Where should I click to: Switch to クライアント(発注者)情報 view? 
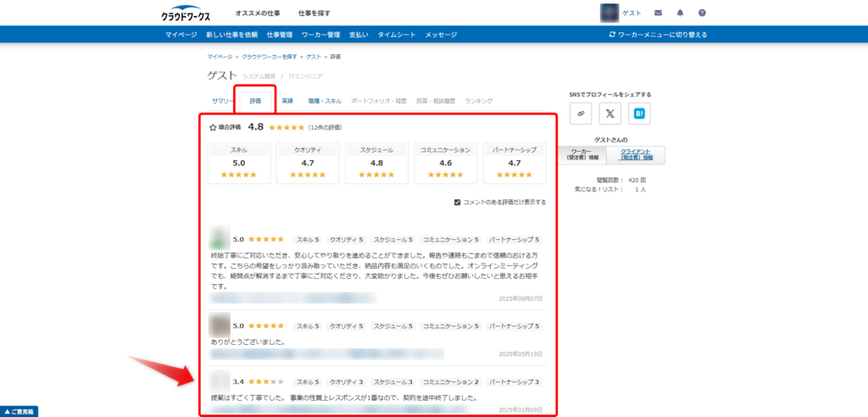click(636, 154)
